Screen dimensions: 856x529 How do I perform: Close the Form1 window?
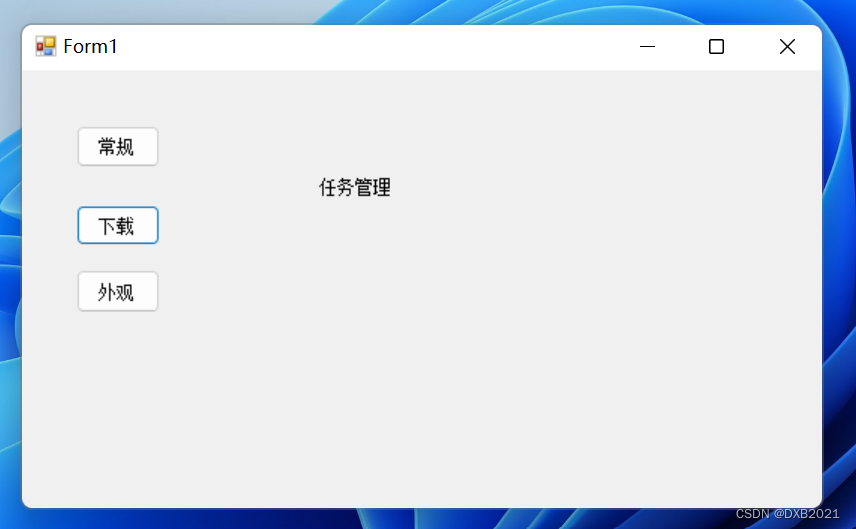coord(787,47)
